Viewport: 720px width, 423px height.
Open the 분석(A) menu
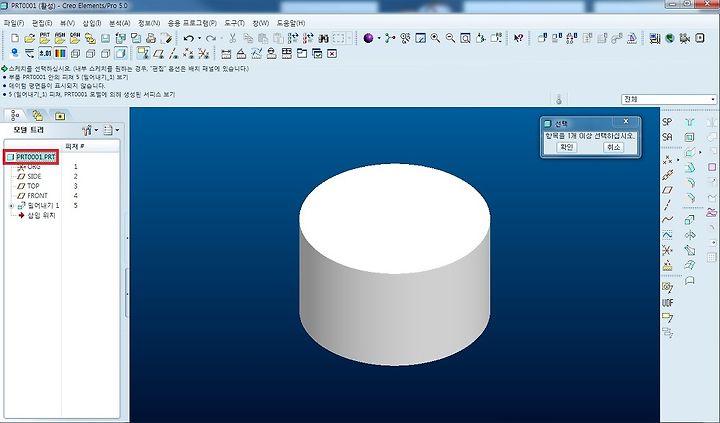(x=120, y=23)
